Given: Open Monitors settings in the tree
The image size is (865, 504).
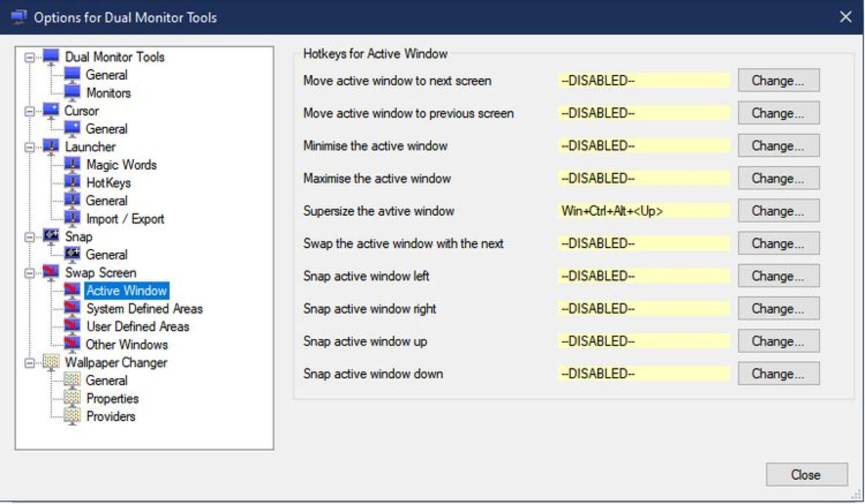Looking at the screenshot, I should coord(109,93).
